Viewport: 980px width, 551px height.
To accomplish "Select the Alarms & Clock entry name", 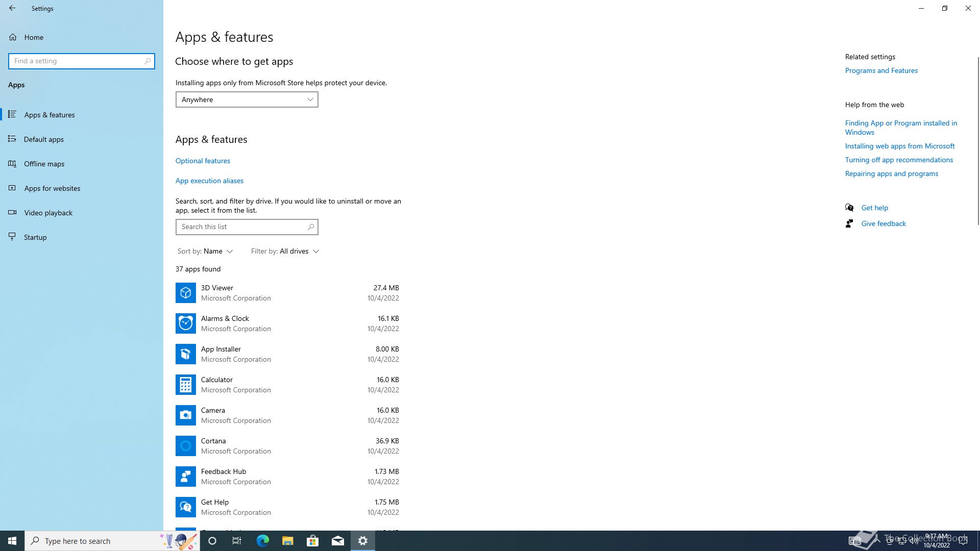I will [x=225, y=318].
